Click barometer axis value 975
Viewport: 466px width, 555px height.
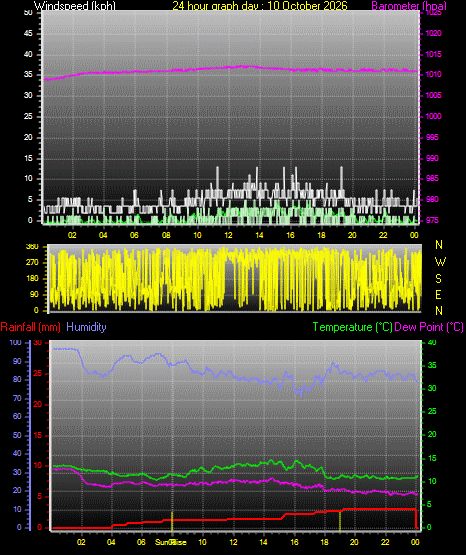click(x=432, y=221)
